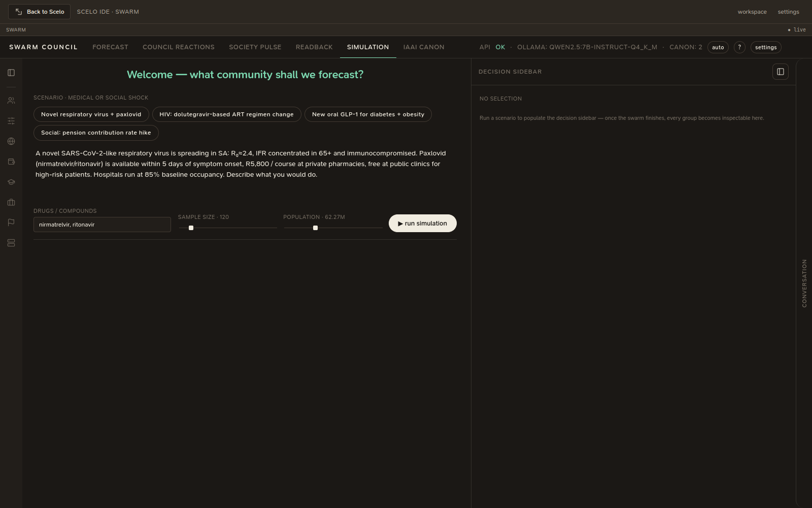Toggle the left sidebar panel icon
The image size is (812, 508).
tap(11, 73)
